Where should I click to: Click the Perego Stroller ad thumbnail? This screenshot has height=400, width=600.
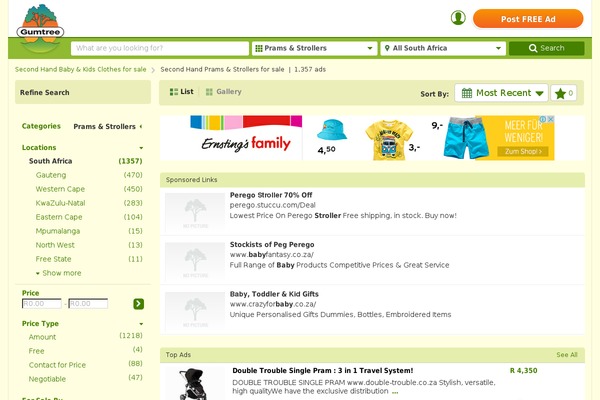tap(195, 212)
